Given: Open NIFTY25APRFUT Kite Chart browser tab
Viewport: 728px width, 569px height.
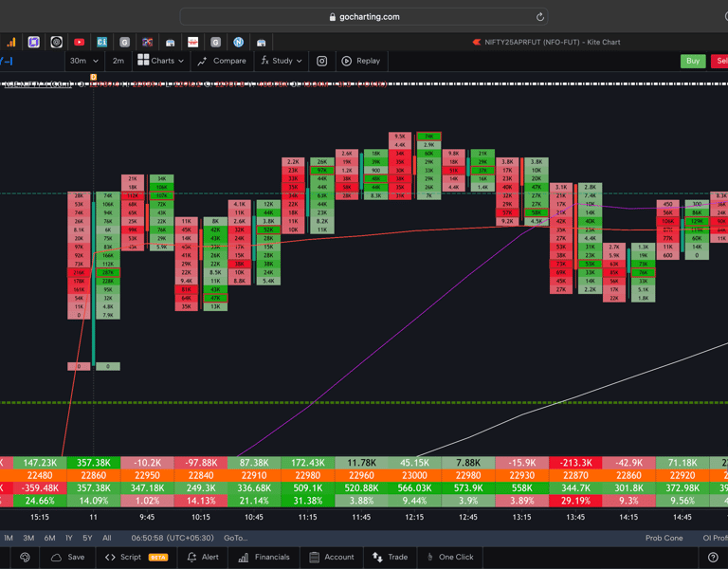Looking at the screenshot, I should (546, 43).
